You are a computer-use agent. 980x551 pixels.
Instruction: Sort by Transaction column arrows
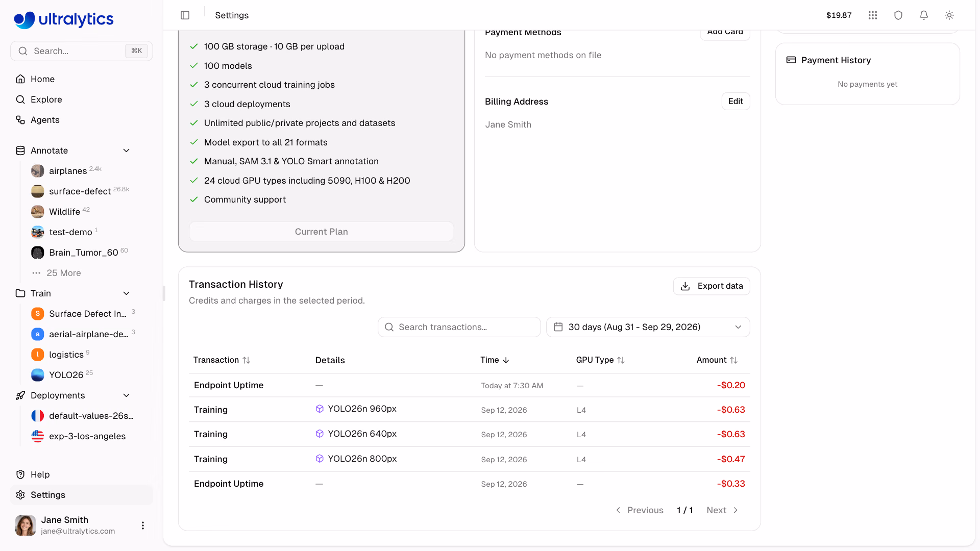(247, 360)
